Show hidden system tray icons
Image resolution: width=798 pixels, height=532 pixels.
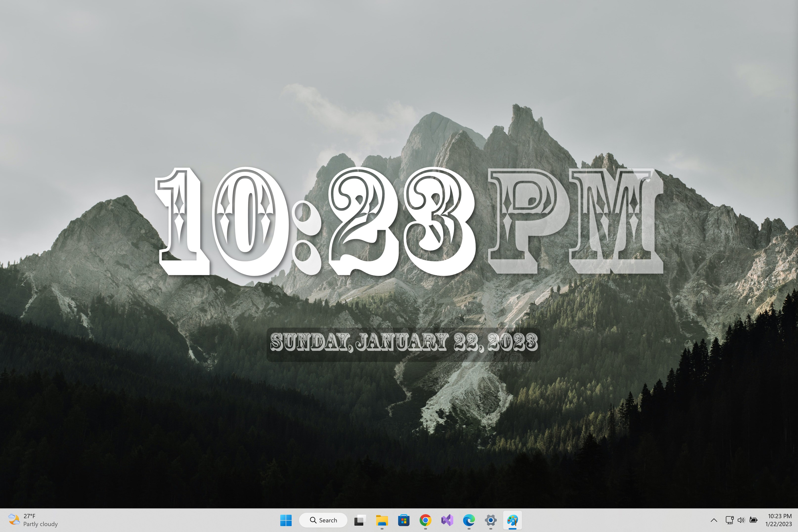tap(714, 520)
